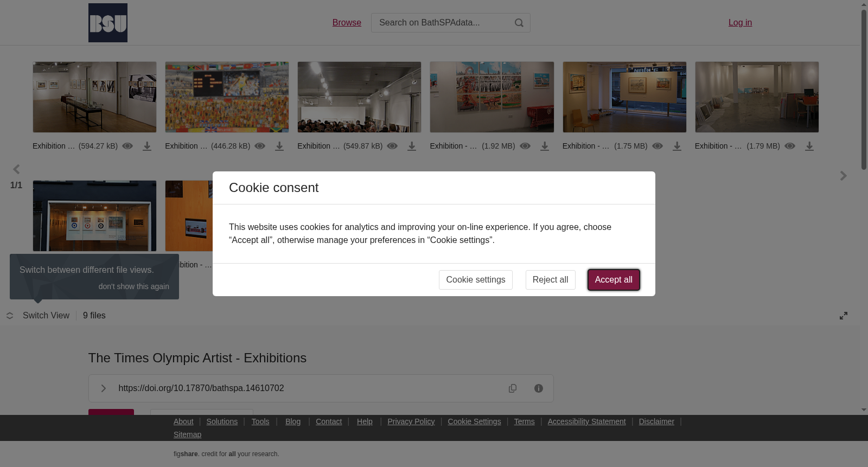This screenshot has height=467, width=868.
Task: Go to next page arrow
Action: click(x=844, y=176)
